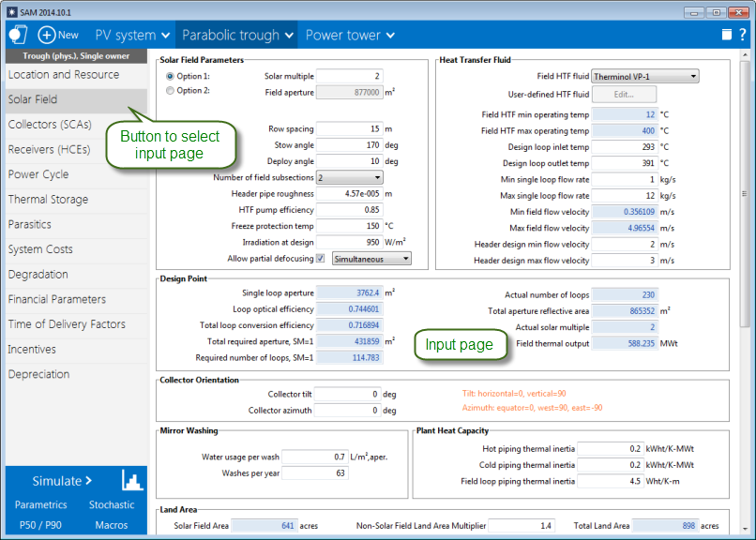The width and height of the screenshot is (756, 540).
Task: Toggle the Allow partial defocusing checkbox
Action: click(x=320, y=258)
